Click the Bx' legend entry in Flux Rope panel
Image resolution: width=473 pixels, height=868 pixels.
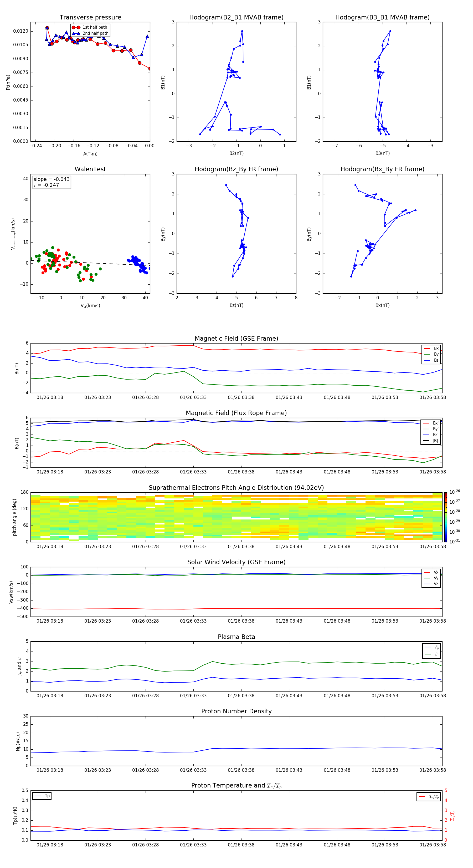pyautogui.click(x=431, y=423)
